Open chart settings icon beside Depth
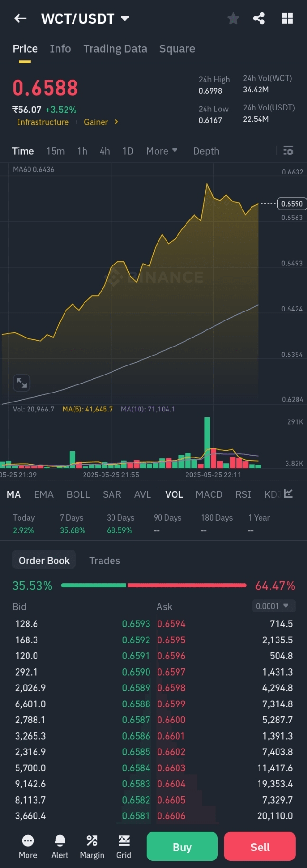 coord(288,151)
